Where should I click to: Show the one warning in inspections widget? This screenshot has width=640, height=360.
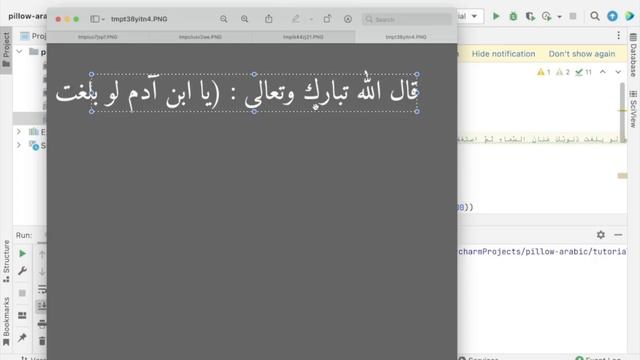pos(544,72)
